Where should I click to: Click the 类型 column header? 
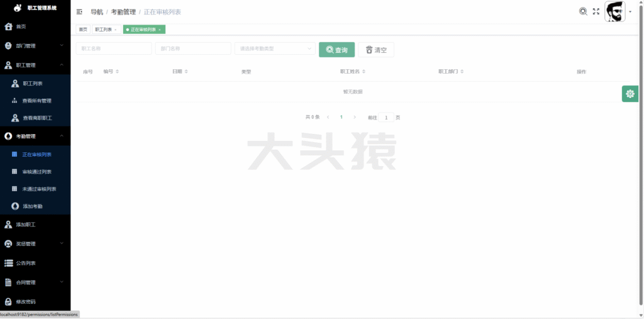tap(246, 72)
